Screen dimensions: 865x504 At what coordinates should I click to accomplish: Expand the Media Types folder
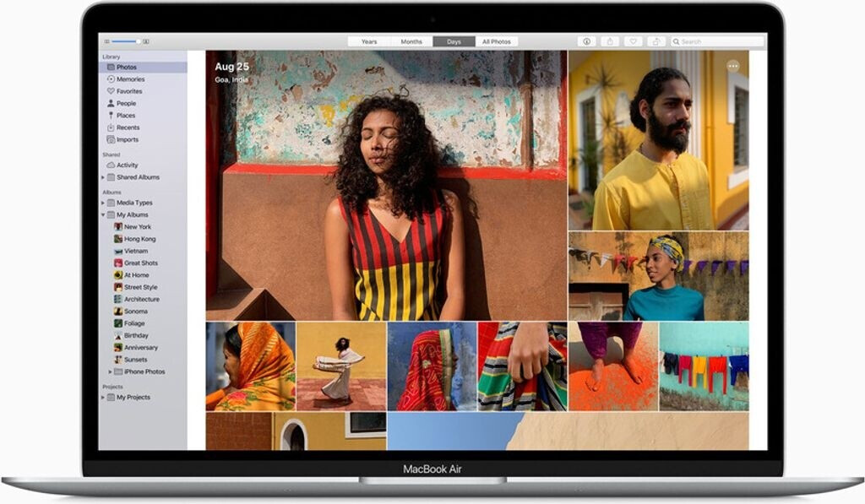103,203
